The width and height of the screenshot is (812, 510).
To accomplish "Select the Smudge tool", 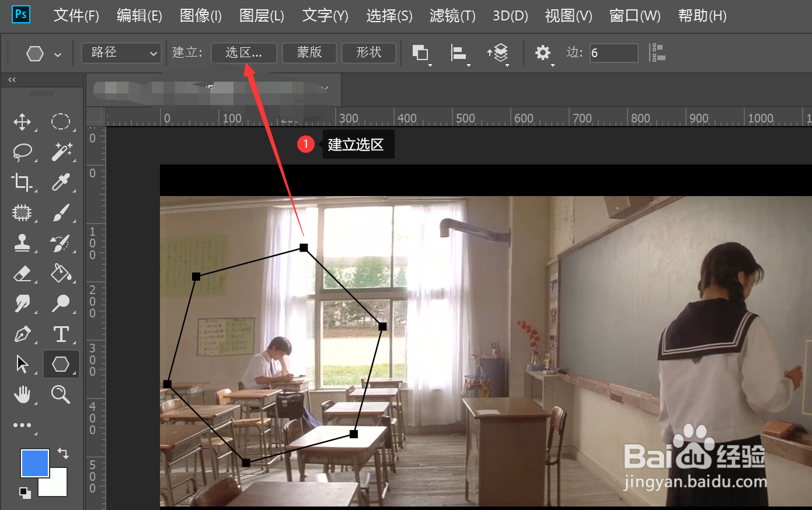I will point(22,303).
